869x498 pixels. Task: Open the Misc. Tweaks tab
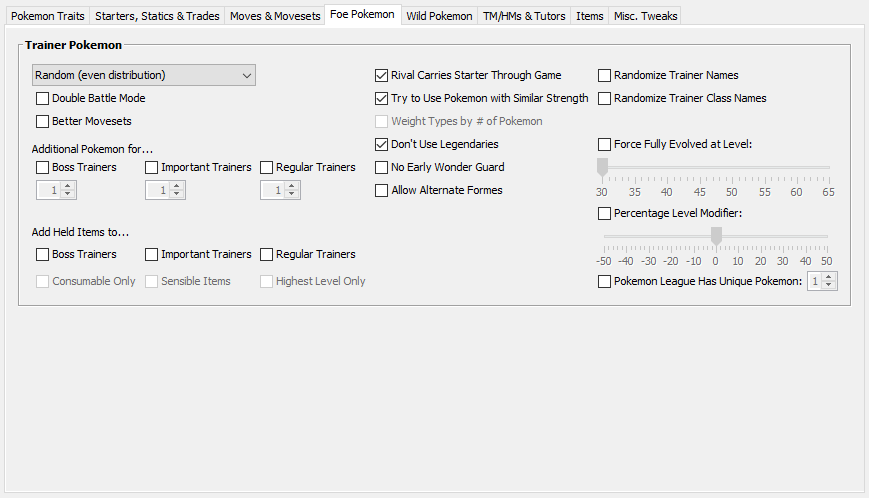coord(645,16)
